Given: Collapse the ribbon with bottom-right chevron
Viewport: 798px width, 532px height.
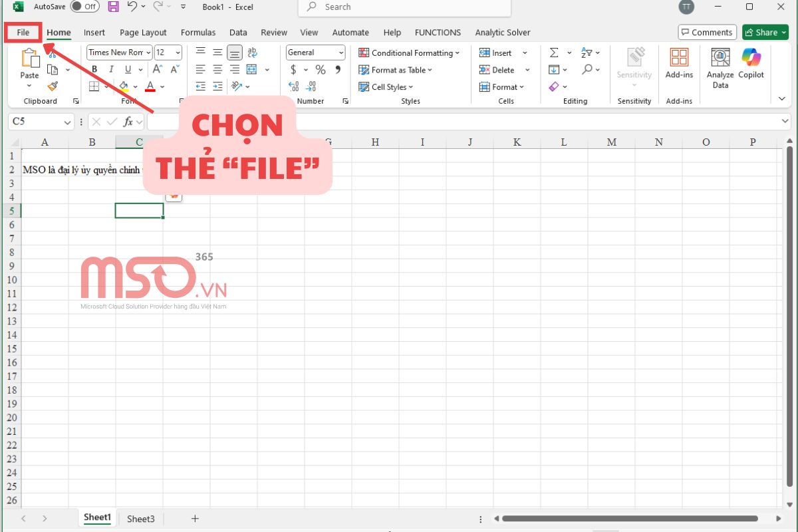Looking at the screenshot, I should 782,98.
